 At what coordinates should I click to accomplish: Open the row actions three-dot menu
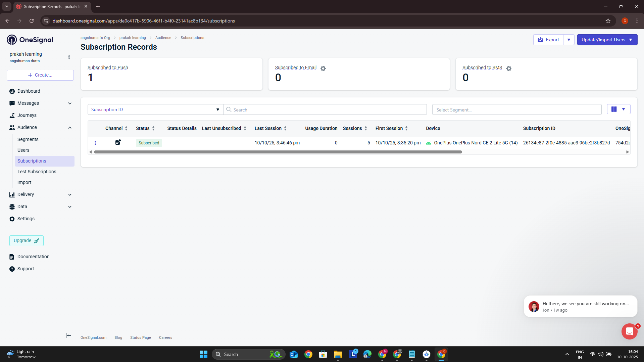tap(95, 143)
